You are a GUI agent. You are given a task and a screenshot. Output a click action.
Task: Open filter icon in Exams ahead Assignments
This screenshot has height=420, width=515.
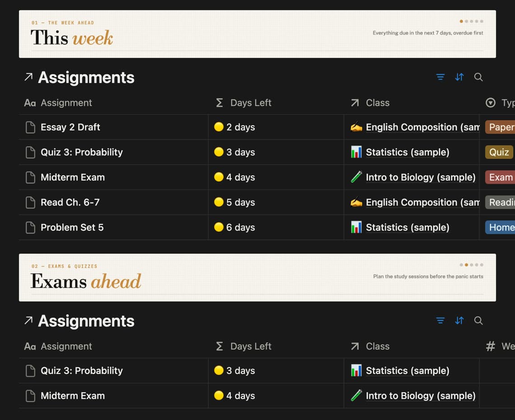coord(440,320)
